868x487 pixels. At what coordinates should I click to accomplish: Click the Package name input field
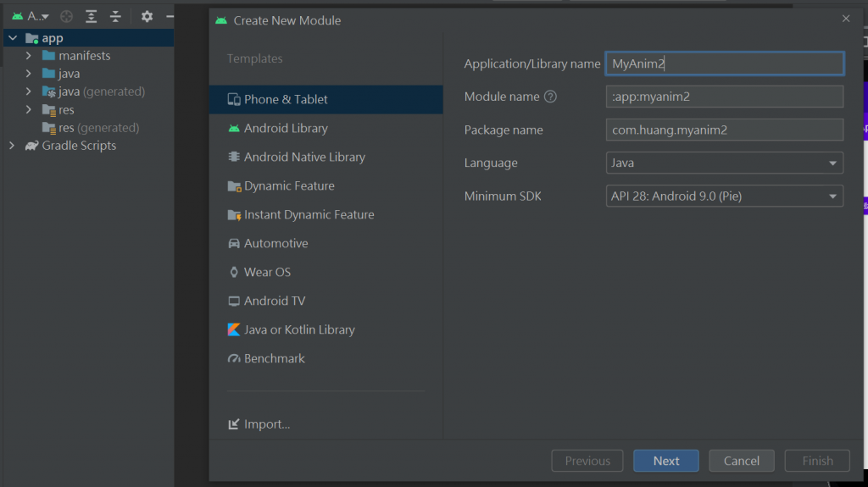click(x=725, y=130)
